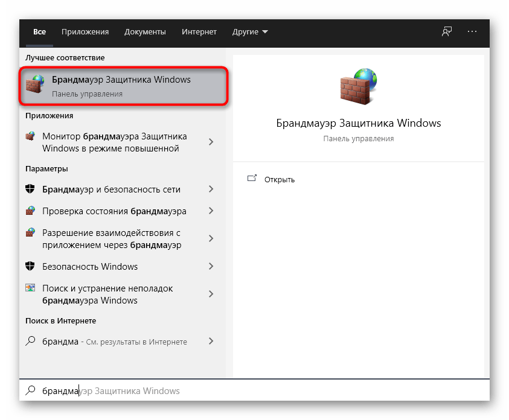Expand options chevron for Монитор брандмауэра

211,142
